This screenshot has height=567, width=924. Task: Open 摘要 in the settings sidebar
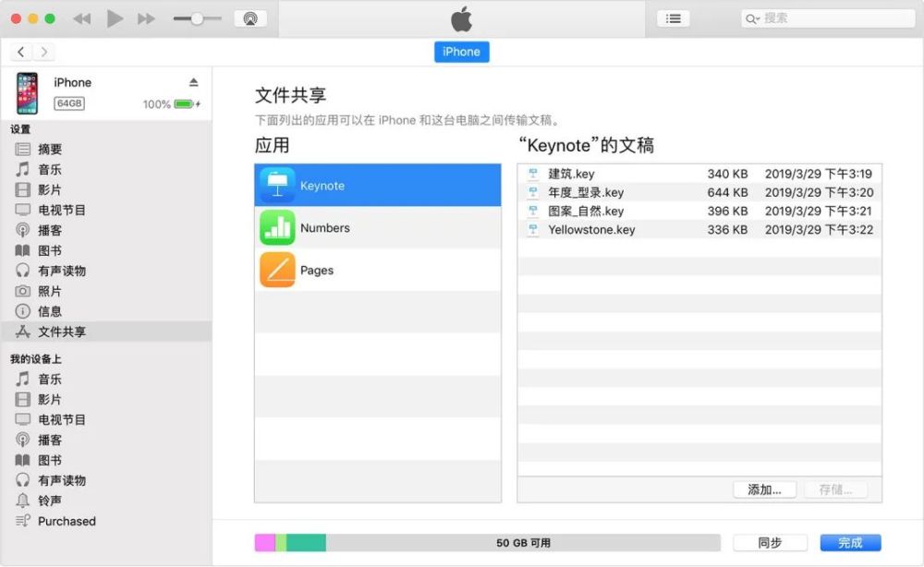pos(106,150)
